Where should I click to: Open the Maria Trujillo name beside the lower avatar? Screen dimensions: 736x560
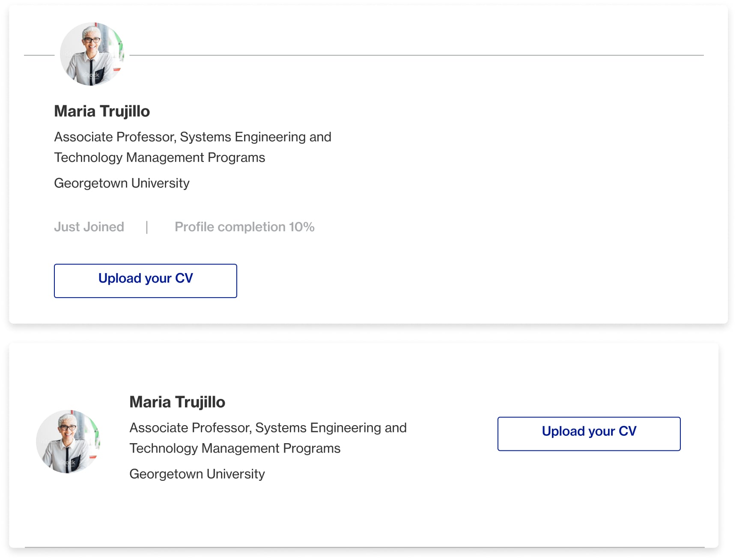coord(177,402)
